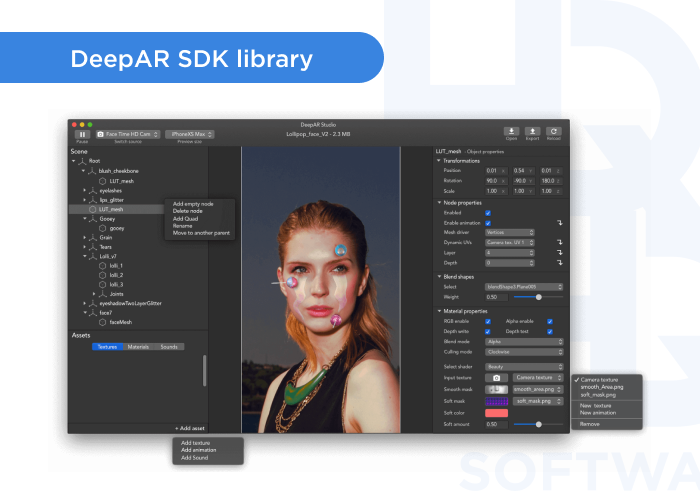The width and height of the screenshot is (700, 500).
Task: Toggle the Enabled checkbox
Action: click(x=488, y=213)
